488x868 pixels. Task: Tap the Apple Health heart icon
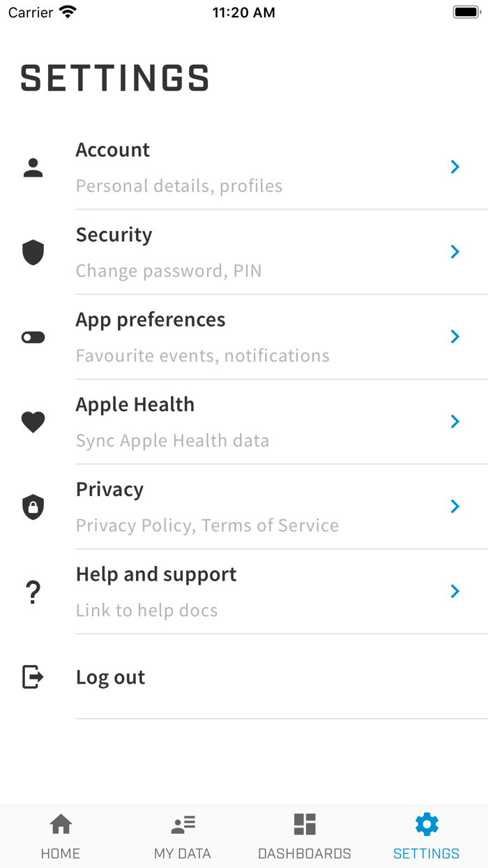[33, 421]
